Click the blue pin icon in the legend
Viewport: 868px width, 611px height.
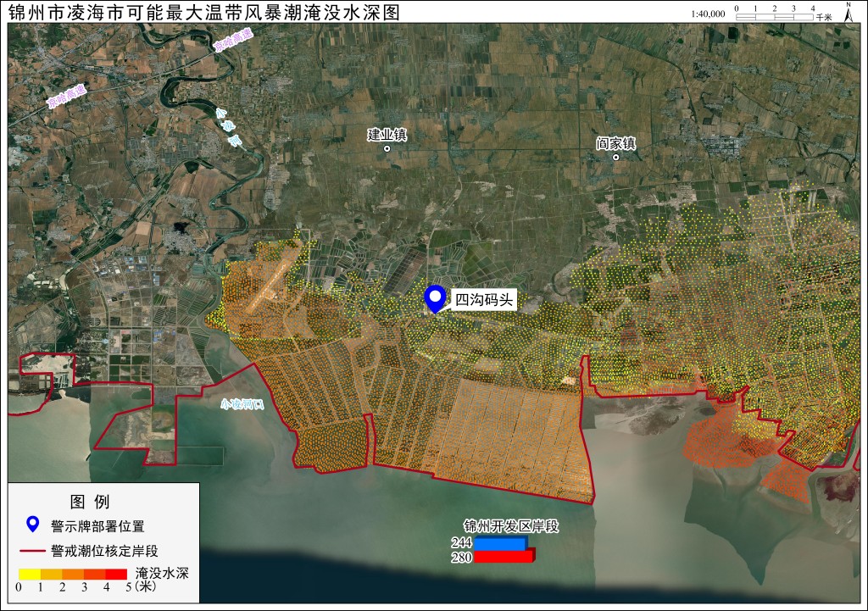[x=33, y=524]
